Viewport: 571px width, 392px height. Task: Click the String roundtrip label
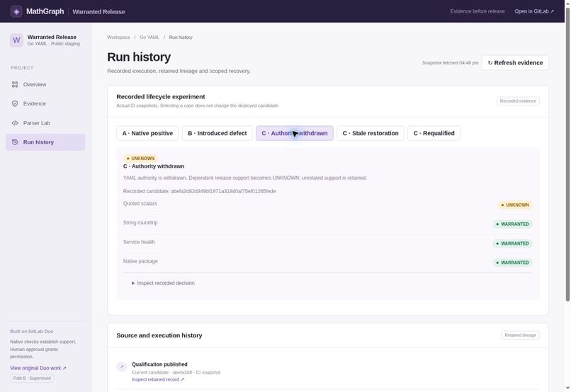pos(140,223)
